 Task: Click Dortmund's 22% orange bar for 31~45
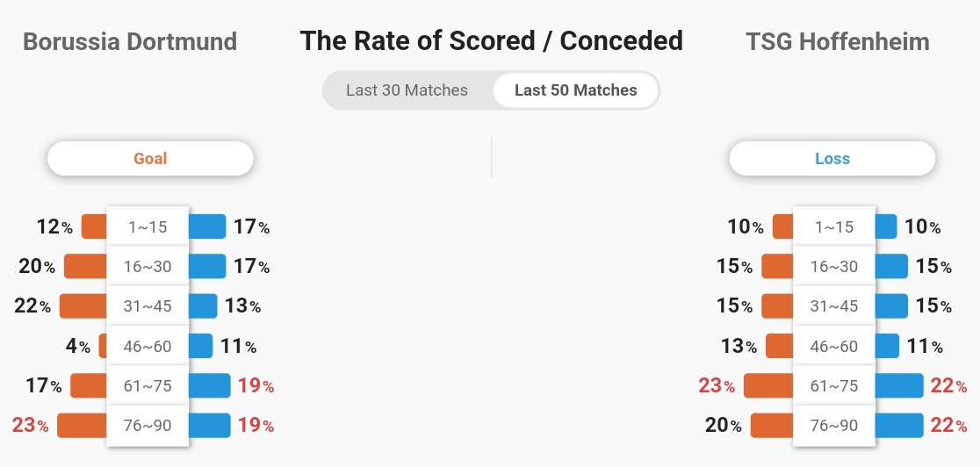click(83, 305)
